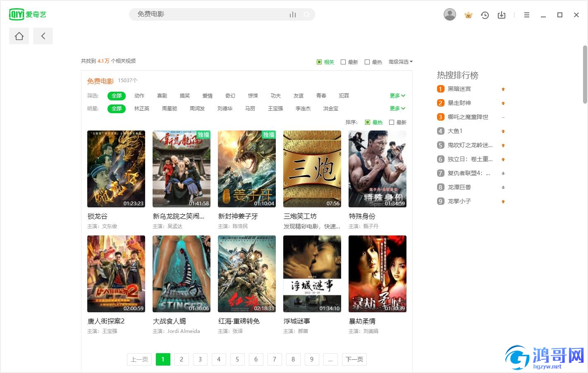
Task: Click rank badge 1 in hot search list
Action: click(x=440, y=89)
